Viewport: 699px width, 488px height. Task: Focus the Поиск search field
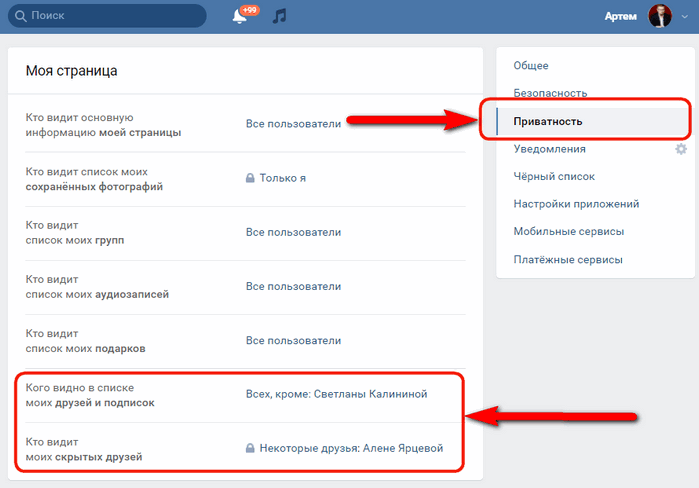107,16
